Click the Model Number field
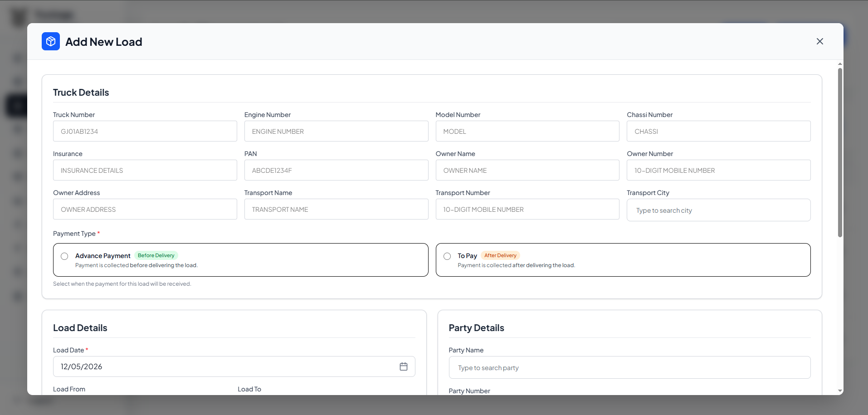The image size is (868, 415). tap(527, 131)
